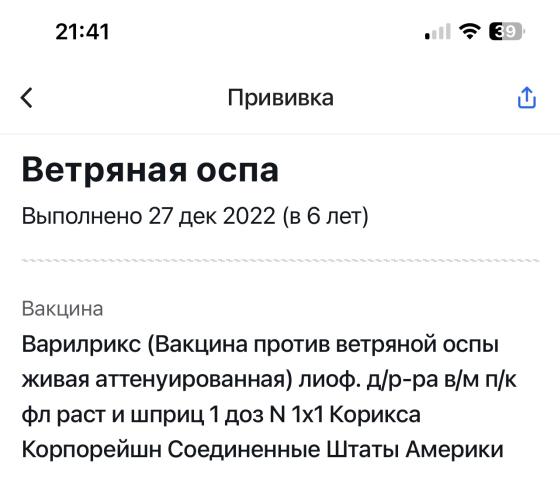Tap the text 1 доз N 1x1
This screenshot has height=500, width=560.
(x=266, y=415)
